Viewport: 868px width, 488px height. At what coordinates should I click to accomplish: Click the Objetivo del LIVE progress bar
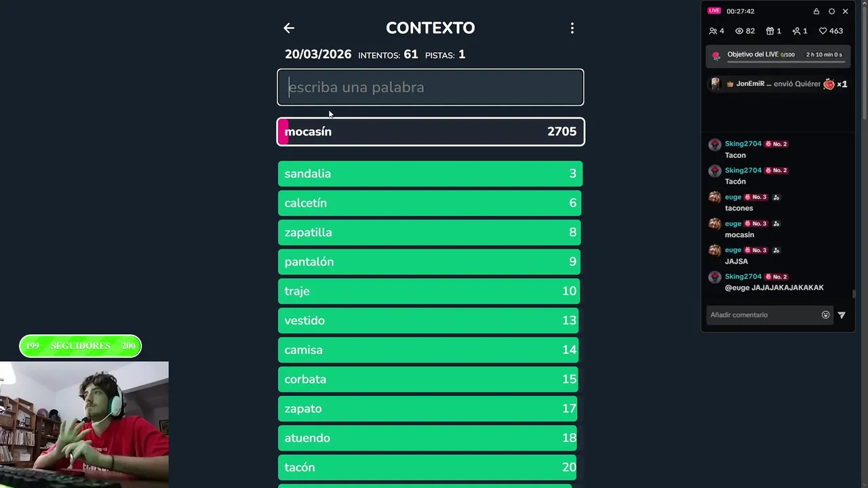coord(786,62)
